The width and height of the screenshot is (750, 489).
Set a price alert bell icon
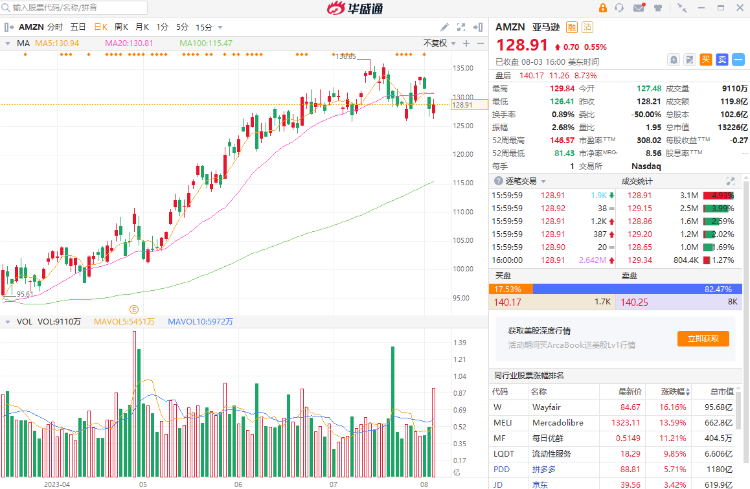click(x=673, y=60)
